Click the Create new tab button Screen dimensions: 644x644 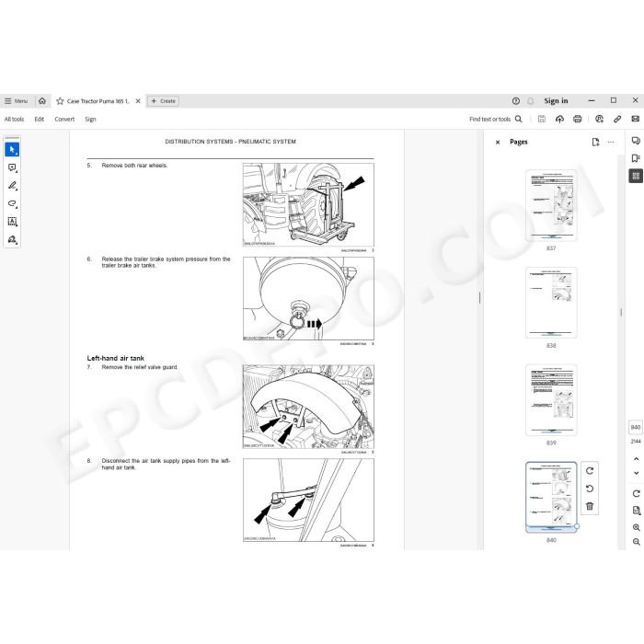[163, 101]
